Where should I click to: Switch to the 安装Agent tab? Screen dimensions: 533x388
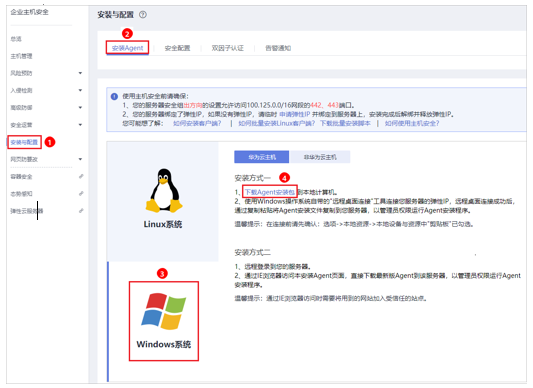(x=127, y=48)
